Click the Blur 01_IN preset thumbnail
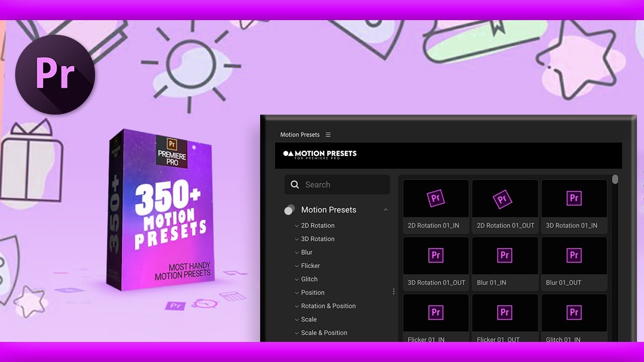This screenshot has height=362, width=644. click(x=505, y=256)
